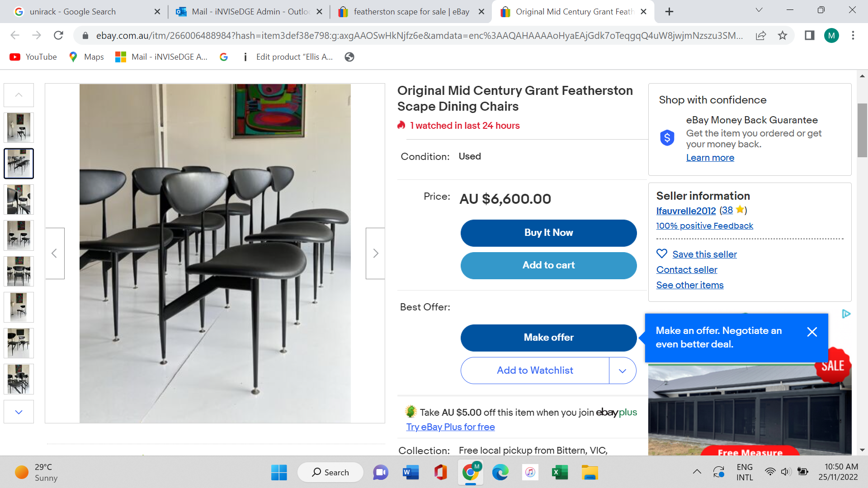Click the Buy It Now button
868x488 pixels.
(x=548, y=233)
